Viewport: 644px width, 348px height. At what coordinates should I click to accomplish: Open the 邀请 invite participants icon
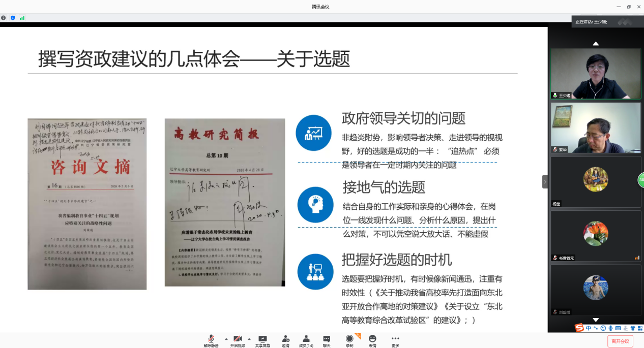(x=285, y=341)
